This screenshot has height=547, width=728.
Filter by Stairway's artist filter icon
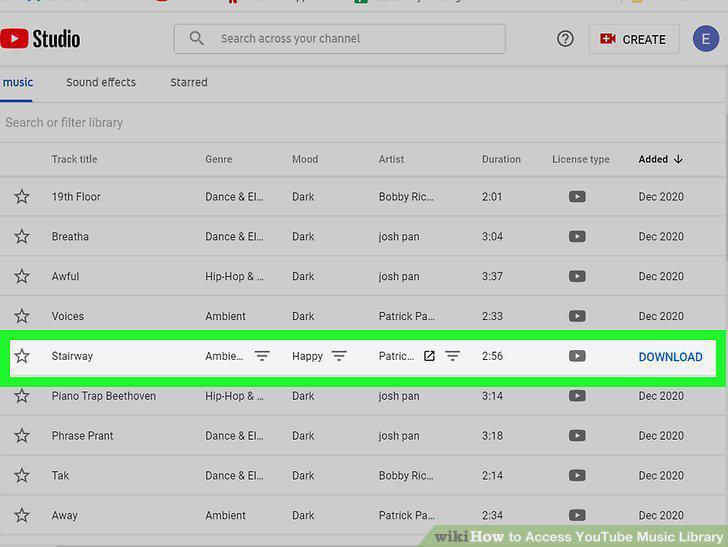coord(452,356)
